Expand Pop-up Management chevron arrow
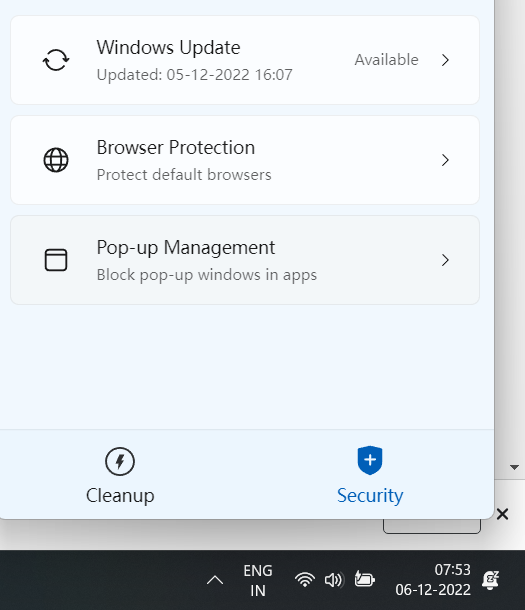 [445, 260]
